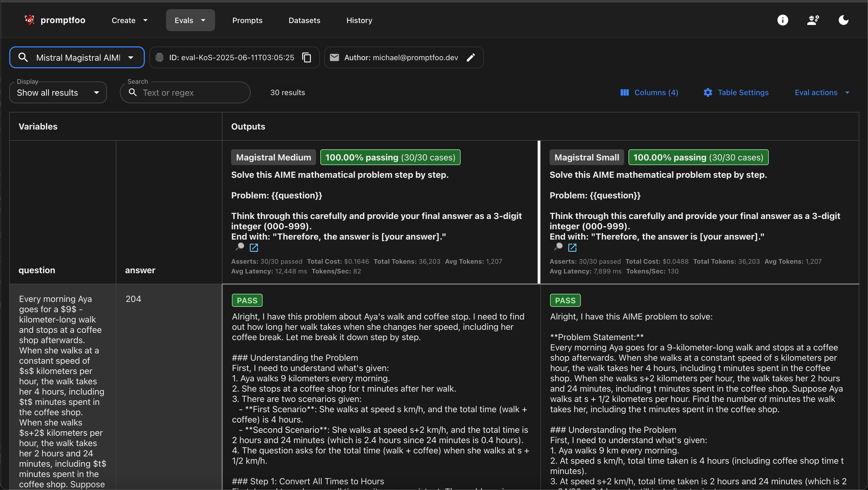
Task: Expand the Show all results display dropdown
Action: [58, 93]
